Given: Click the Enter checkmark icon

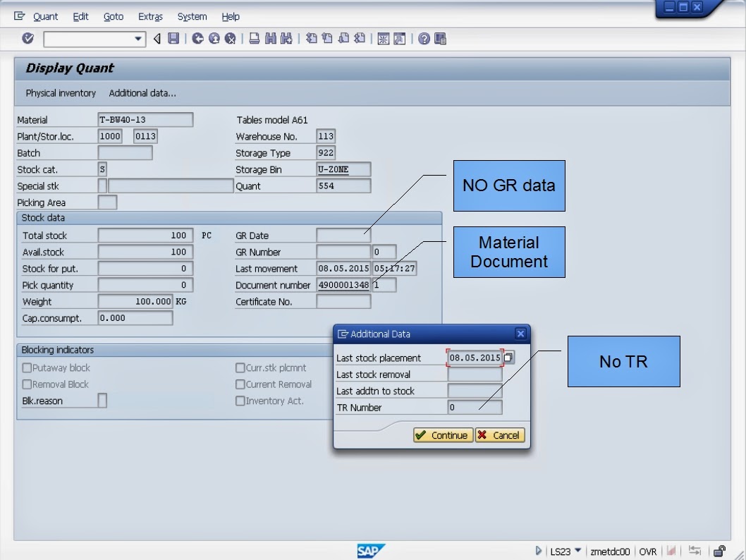Looking at the screenshot, I should (27, 39).
